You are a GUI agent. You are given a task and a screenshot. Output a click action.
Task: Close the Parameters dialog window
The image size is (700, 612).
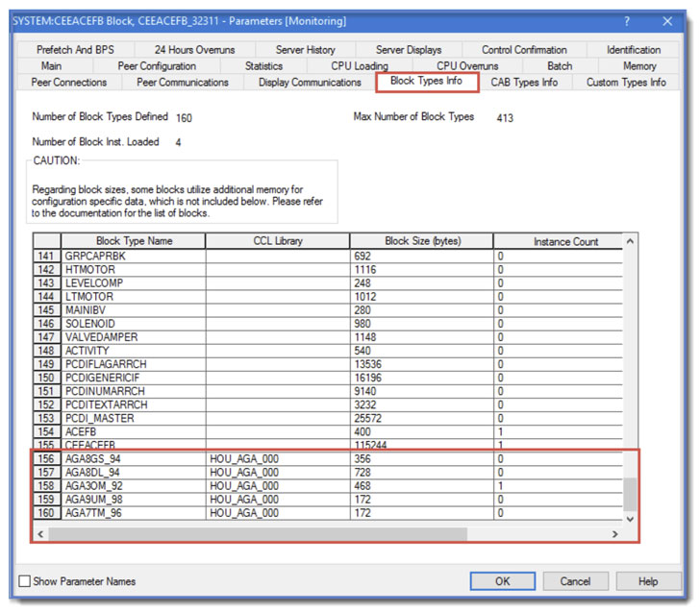(667, 20)
